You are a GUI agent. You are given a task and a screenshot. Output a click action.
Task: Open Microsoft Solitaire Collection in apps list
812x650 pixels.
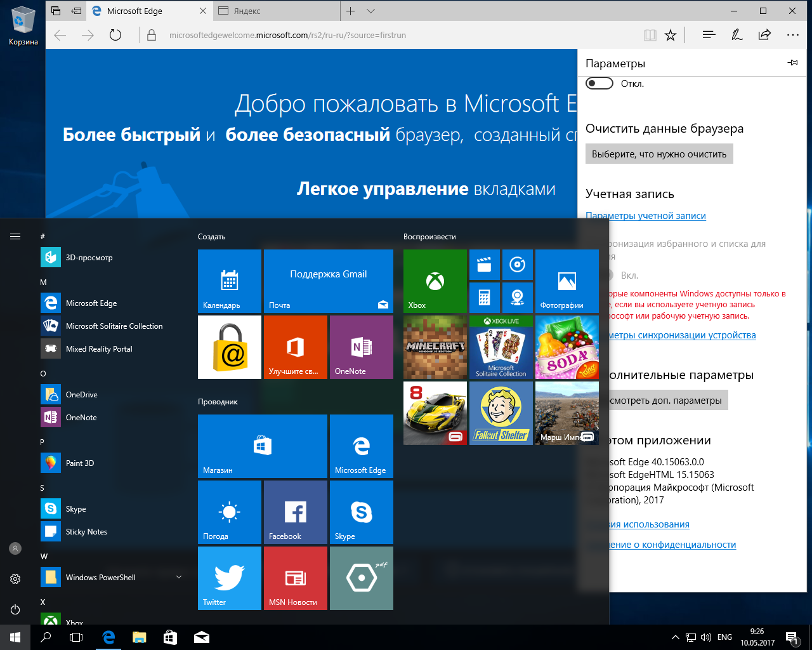click(112, 326)
